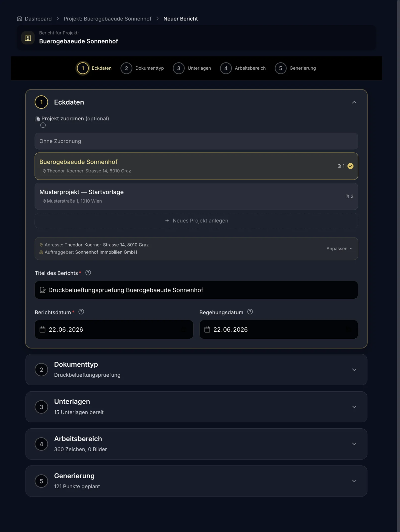This screenshot has height=532, width=400.
Task: Select the Eckdaten step in the stepper
Action: click(101, 68)
